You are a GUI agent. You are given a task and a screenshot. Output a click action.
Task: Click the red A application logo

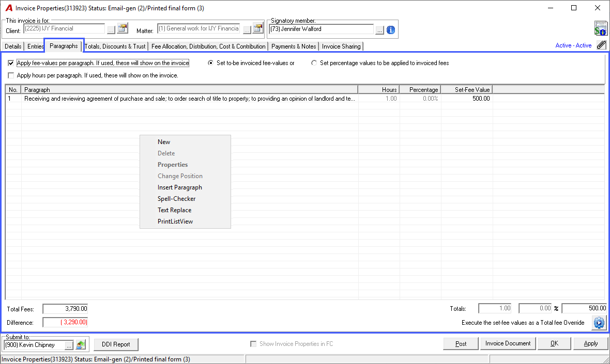pos(9,8)
